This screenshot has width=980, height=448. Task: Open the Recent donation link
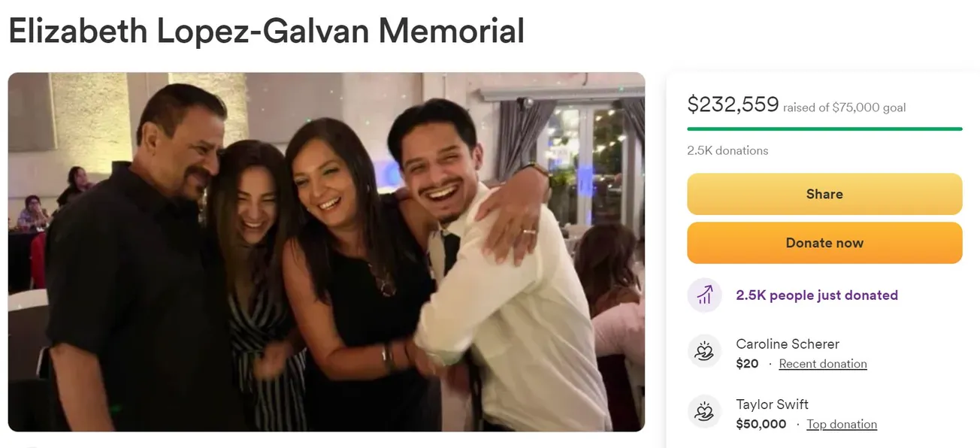click(823, 364)
